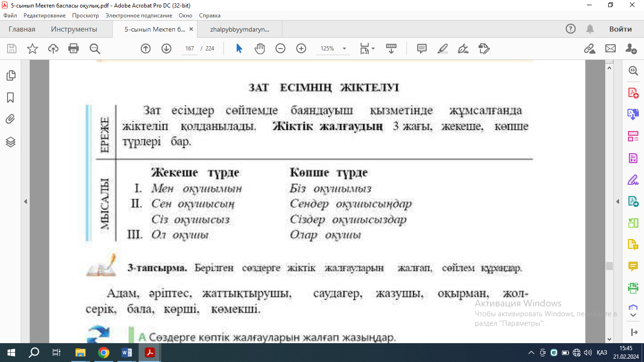Open the stamp tool in toolbar
The height and width of the screenshot is (362, 644).
pos(484,49)
